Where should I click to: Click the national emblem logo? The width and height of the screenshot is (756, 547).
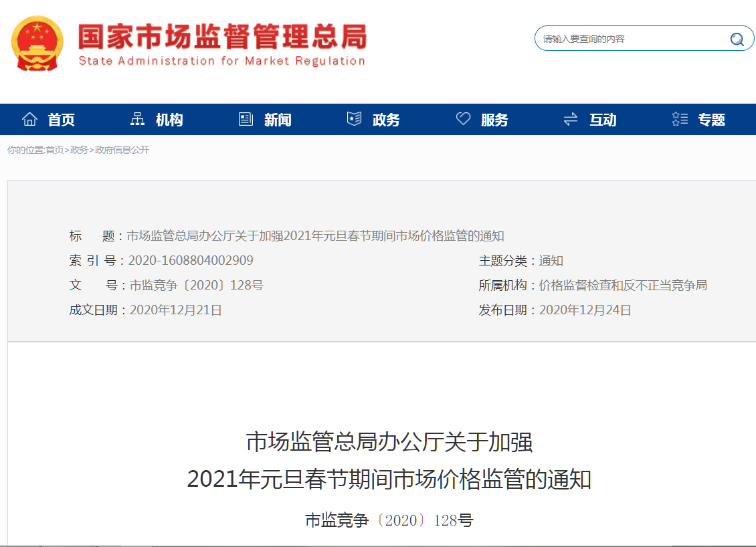click(x=37, y=43)
